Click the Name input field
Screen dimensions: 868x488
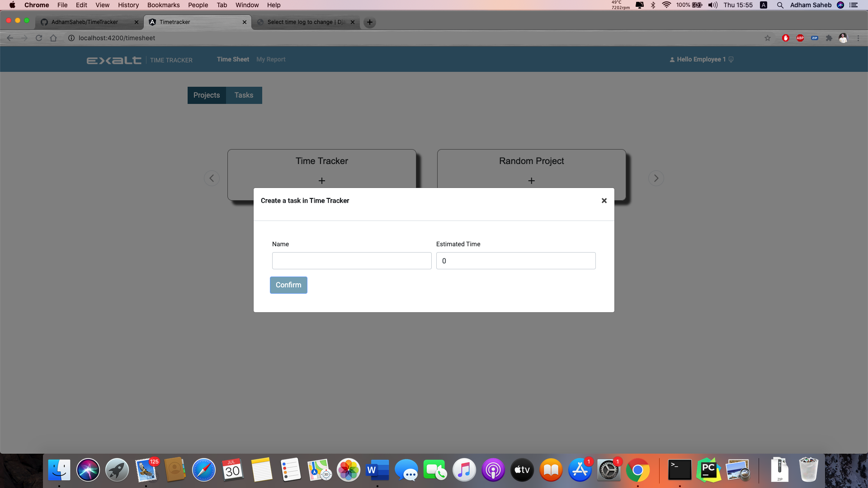pos(352,261)
